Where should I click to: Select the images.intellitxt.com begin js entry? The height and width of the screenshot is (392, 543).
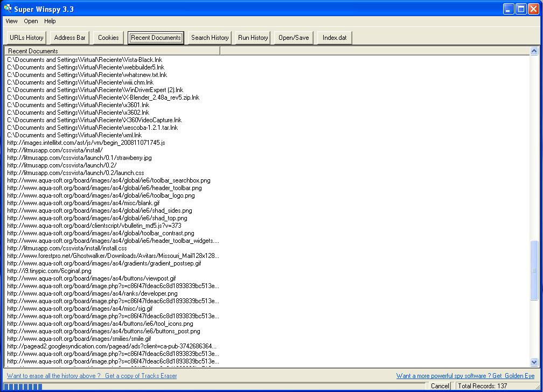[x=86, y=143]
